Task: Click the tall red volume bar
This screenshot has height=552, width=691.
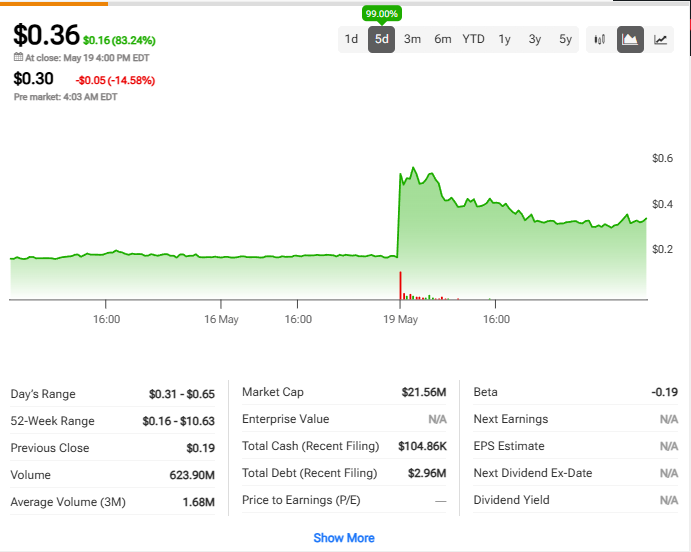Action: 400,286
